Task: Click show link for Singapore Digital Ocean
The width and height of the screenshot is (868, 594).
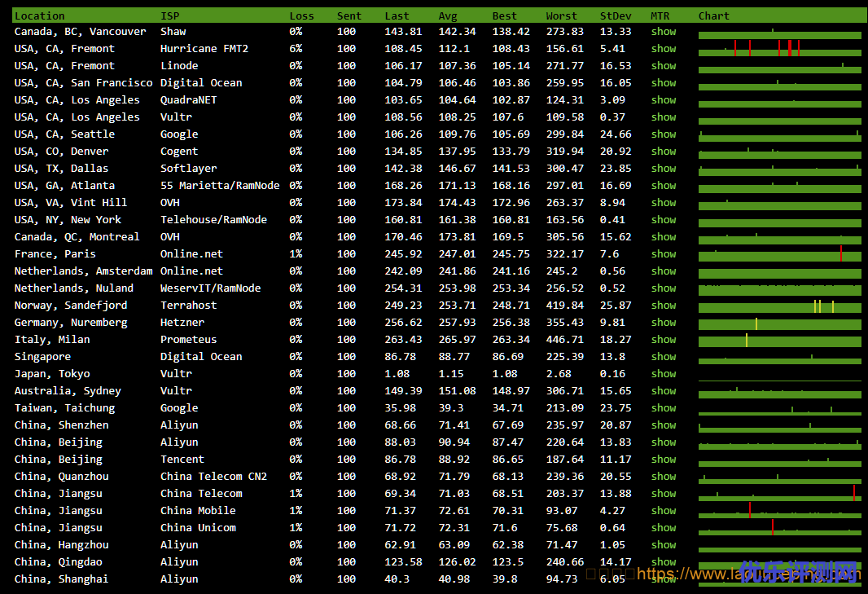Action: coord(663,357)
